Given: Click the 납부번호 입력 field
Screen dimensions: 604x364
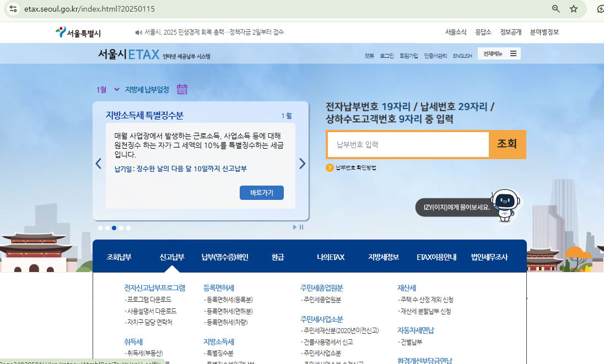Looking at the screenshot, I should pyautogui.click(x=408, y=144).
